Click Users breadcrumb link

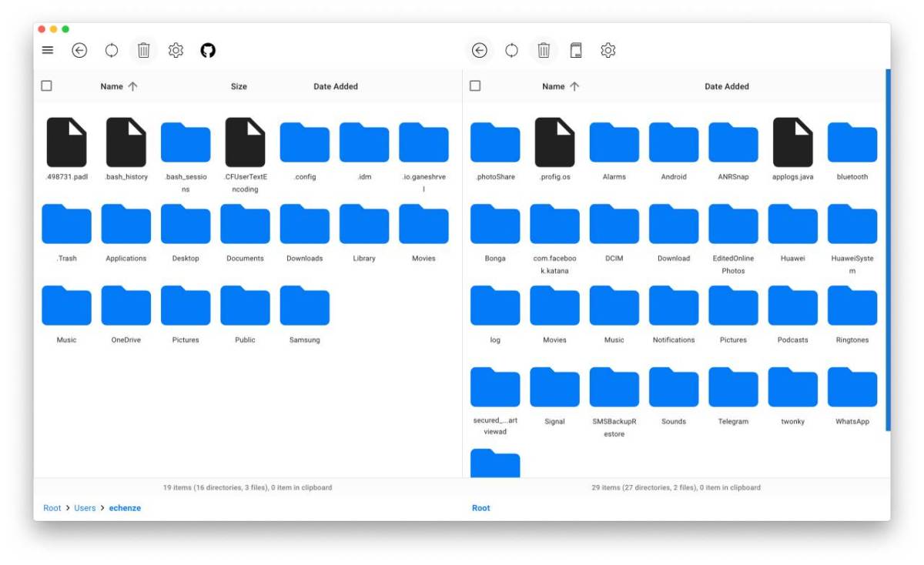click(85, 508)
